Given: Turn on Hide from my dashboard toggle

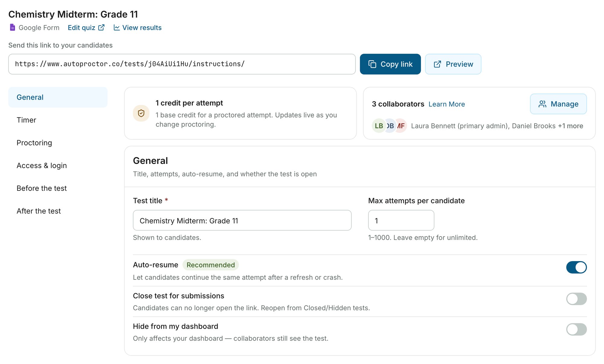Looking at the screenshot, I should [576, 329].
